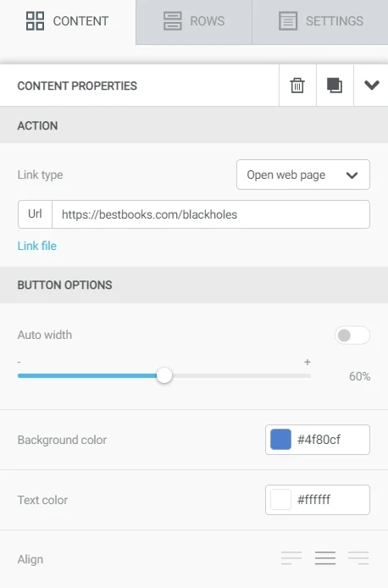Collapse the Content Properties panel chevron

[372, 85]
